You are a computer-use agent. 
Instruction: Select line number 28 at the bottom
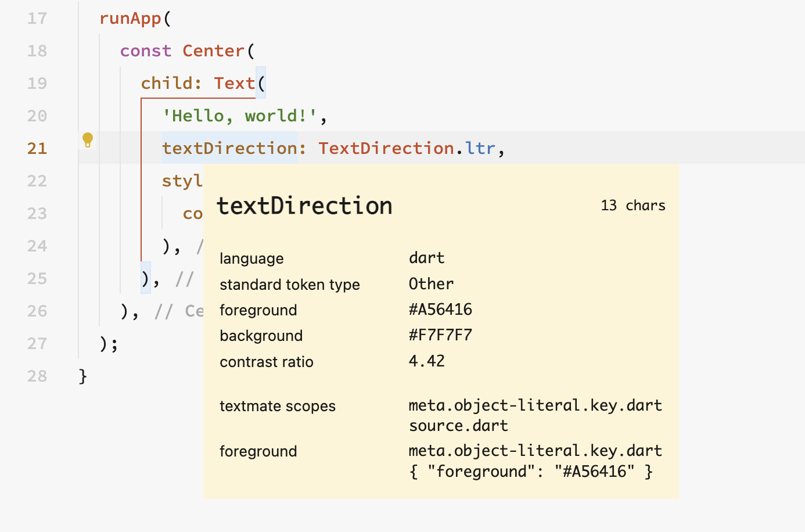pos(37,376)
